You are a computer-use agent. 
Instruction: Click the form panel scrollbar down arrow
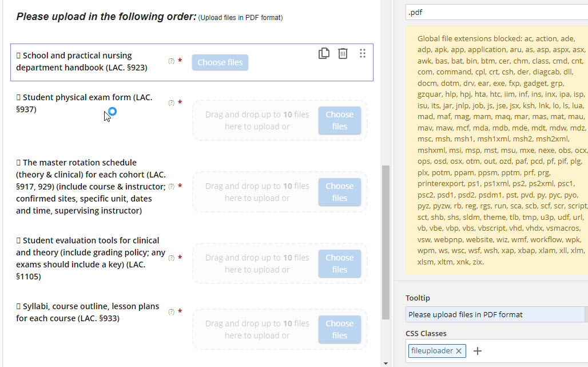[386, 363]
